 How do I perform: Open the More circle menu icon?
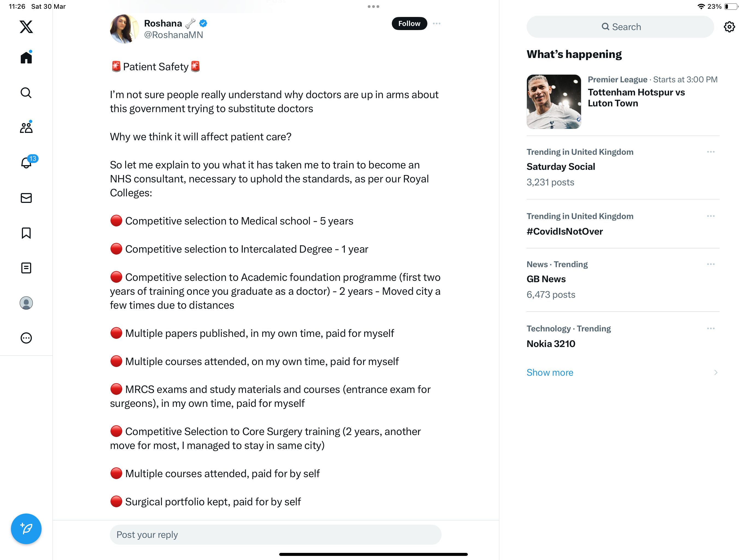[26, 338]
